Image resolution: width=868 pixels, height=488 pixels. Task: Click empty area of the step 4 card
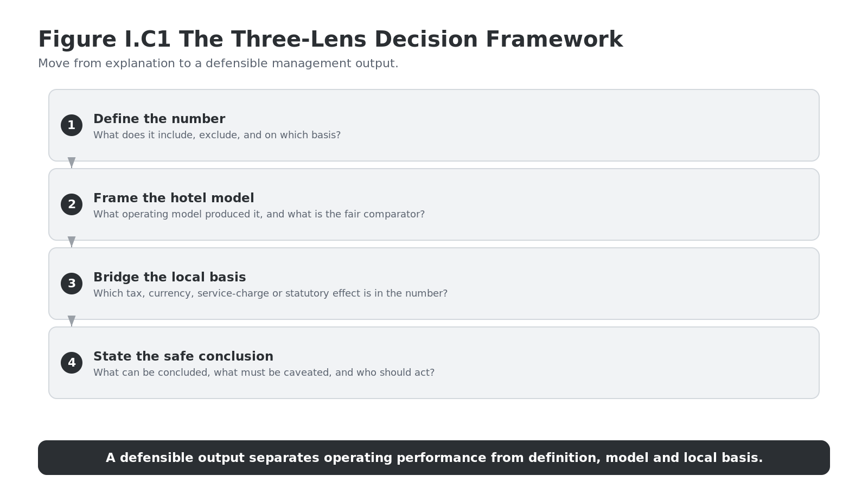597,363
